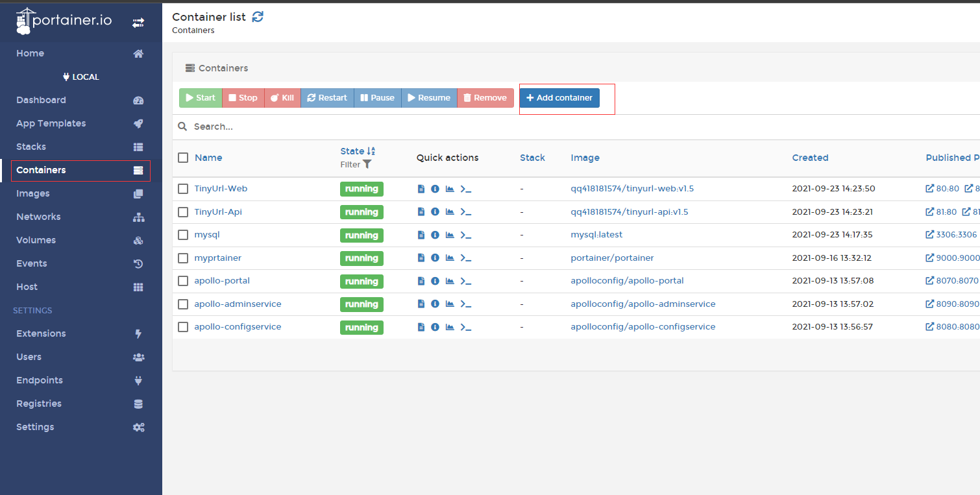Open logs icon for apollo-adminservice
Viewport: 980px width, 495px height.
click(x=421, y=304)
